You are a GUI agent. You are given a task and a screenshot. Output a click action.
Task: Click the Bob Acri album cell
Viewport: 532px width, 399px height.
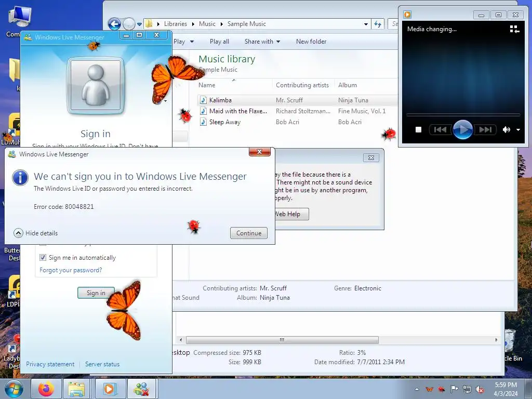click(350, 122)
